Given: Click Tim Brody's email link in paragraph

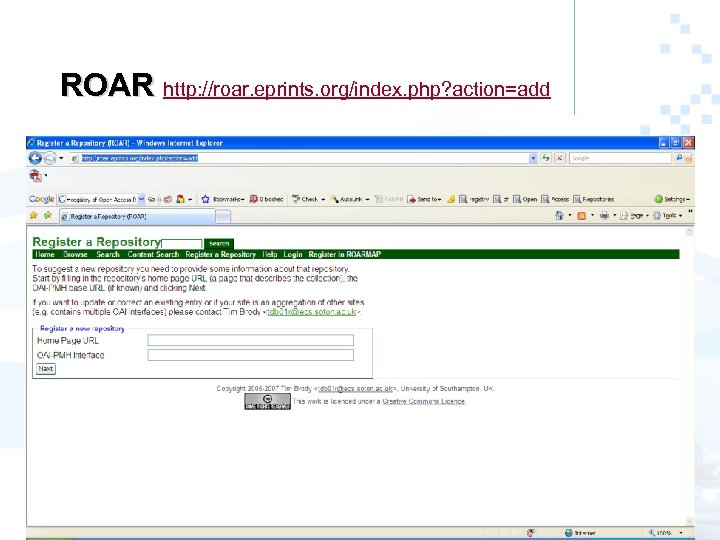Looking at the screenshot, I should [312, 312].
